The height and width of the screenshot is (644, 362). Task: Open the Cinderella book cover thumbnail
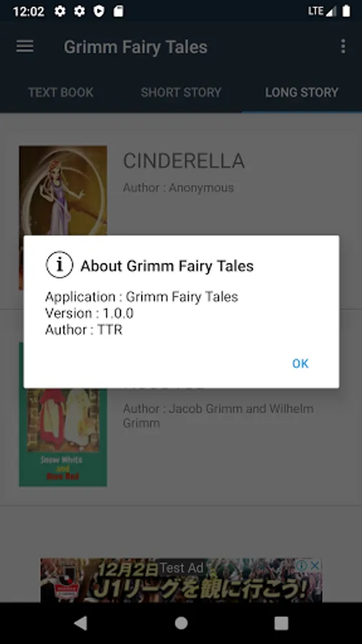[x=63, y=191]
